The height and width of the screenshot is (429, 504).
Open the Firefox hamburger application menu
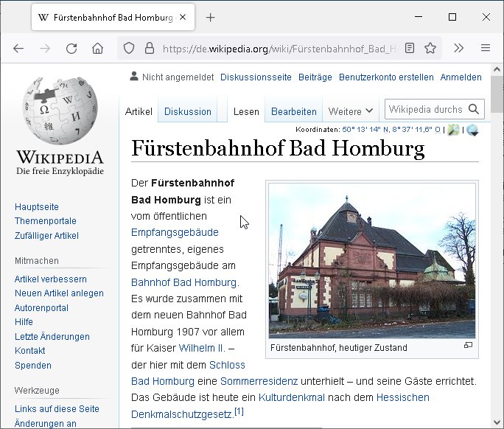486,49
